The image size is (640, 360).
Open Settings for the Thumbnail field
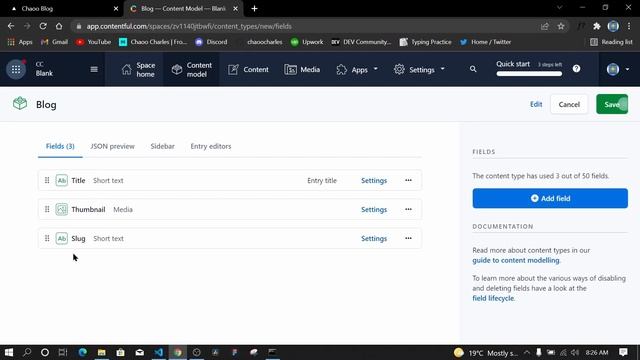point(374,209)
